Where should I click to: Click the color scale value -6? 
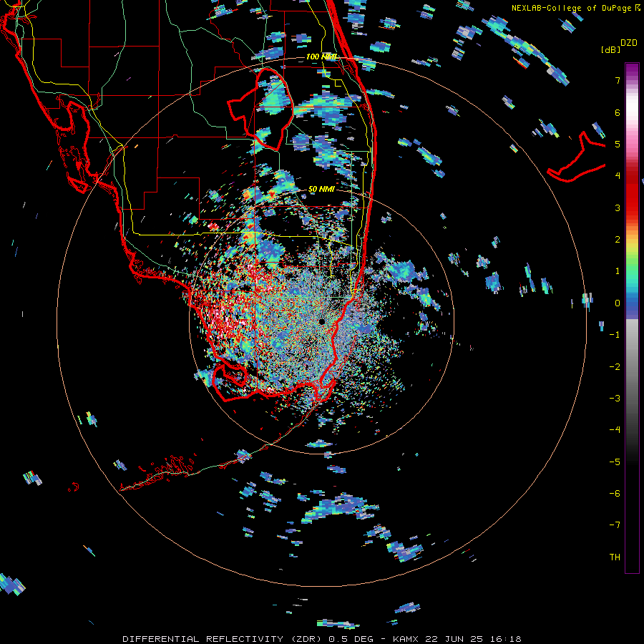(x=615, y=494)
